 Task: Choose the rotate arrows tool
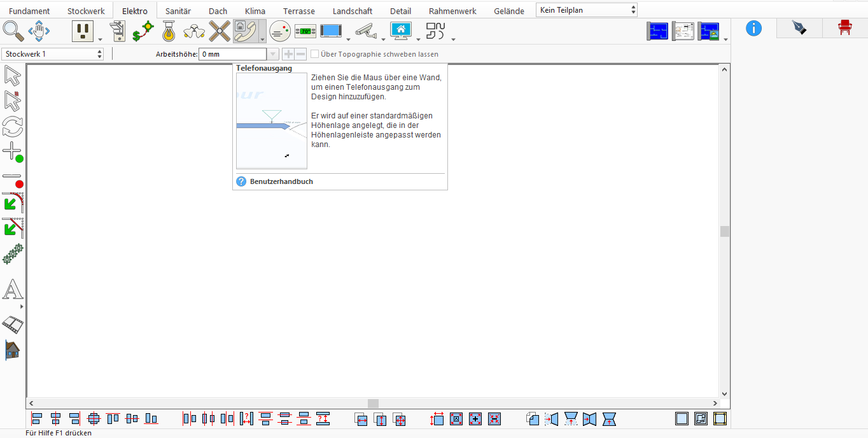[x=13, y=127]
